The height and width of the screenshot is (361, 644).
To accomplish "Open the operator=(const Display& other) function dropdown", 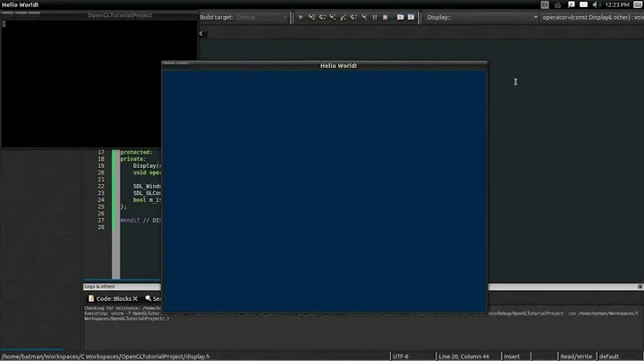I will point(592,17).
